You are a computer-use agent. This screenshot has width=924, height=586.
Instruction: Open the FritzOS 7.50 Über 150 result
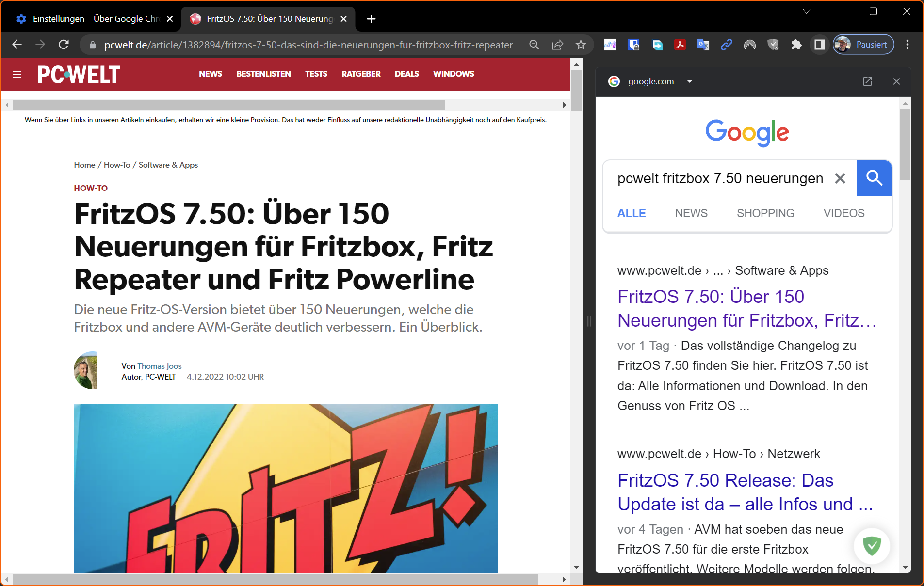[x=747, y=308]
